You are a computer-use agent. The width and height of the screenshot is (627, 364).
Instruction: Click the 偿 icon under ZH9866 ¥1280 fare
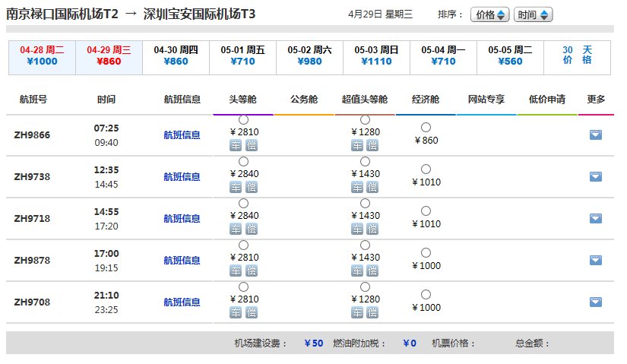click(x=372, y=146)
